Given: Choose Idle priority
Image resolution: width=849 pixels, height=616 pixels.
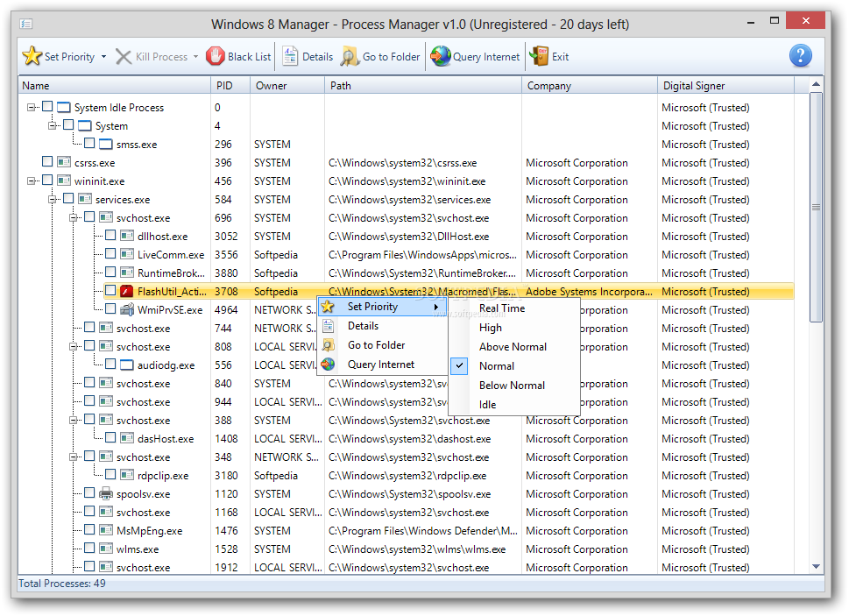Looking at the screenshot, I should point(515,405).
